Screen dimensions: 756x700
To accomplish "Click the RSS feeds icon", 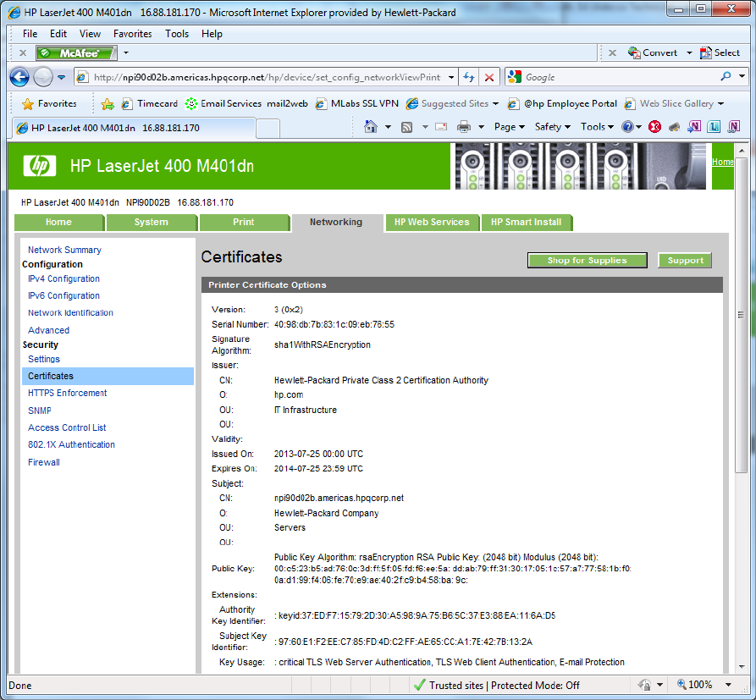I will click(407, 127).
